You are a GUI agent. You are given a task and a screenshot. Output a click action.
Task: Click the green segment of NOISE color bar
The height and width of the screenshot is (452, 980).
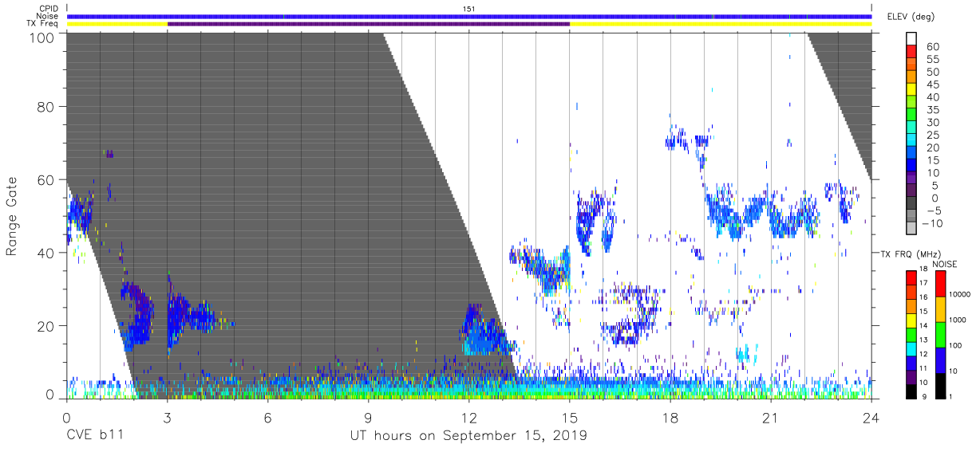tap(942, 334)
